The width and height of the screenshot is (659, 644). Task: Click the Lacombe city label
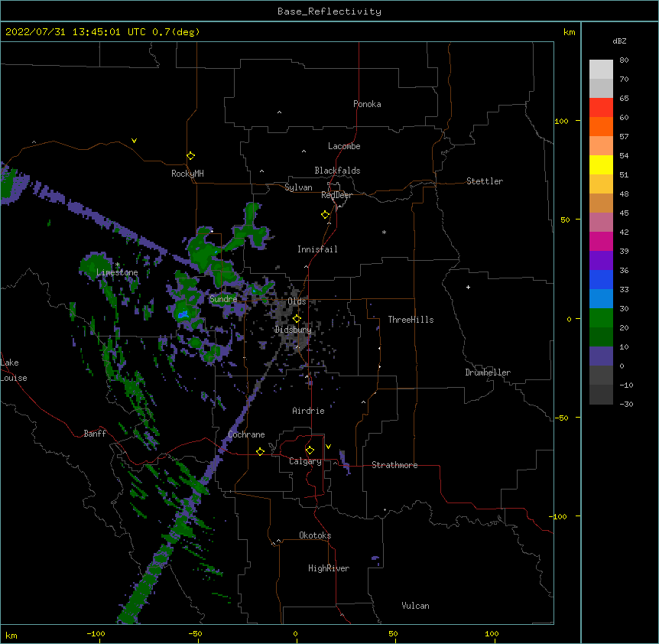pos(344,146)
